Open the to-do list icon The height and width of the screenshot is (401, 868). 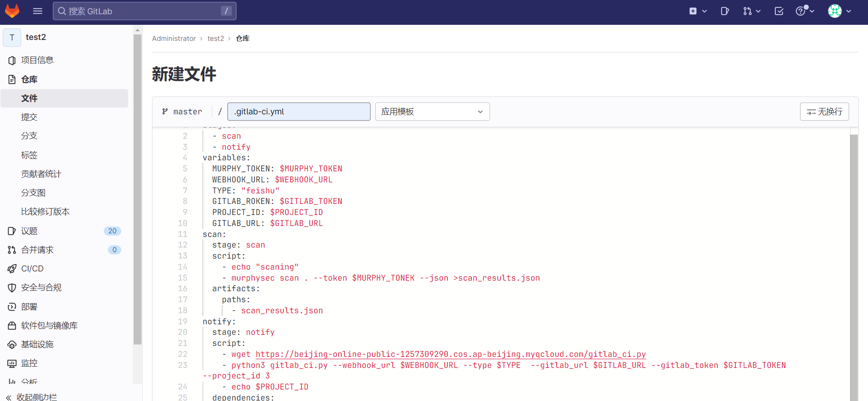point(779,11)
